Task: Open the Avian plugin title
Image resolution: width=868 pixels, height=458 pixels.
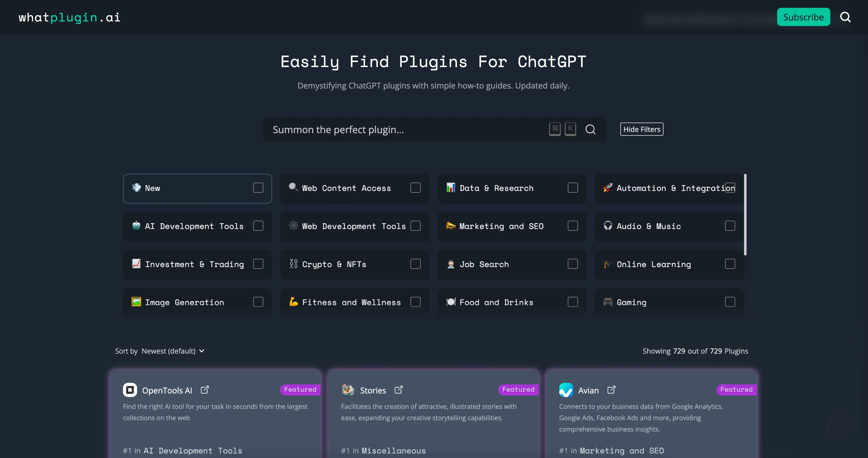Action: [x=588, y=390]
